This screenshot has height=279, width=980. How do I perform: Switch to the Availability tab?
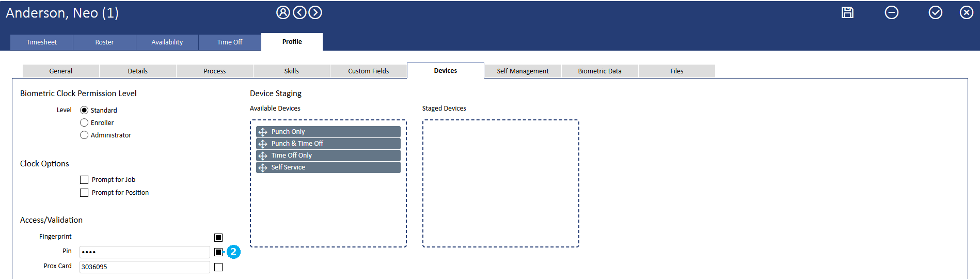pyautogui.click(x=167, y=42)
